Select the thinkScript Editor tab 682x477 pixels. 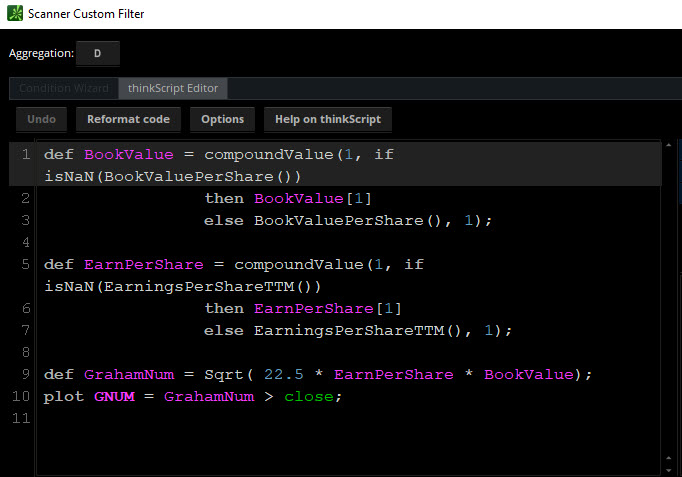[174, 89]
